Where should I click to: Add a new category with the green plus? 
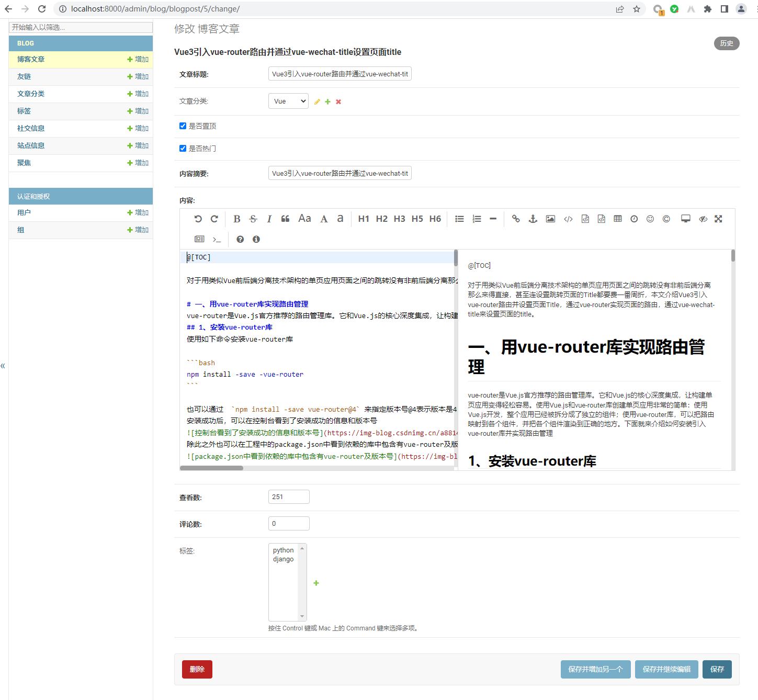pyautogui.click(x=327, y=101)
